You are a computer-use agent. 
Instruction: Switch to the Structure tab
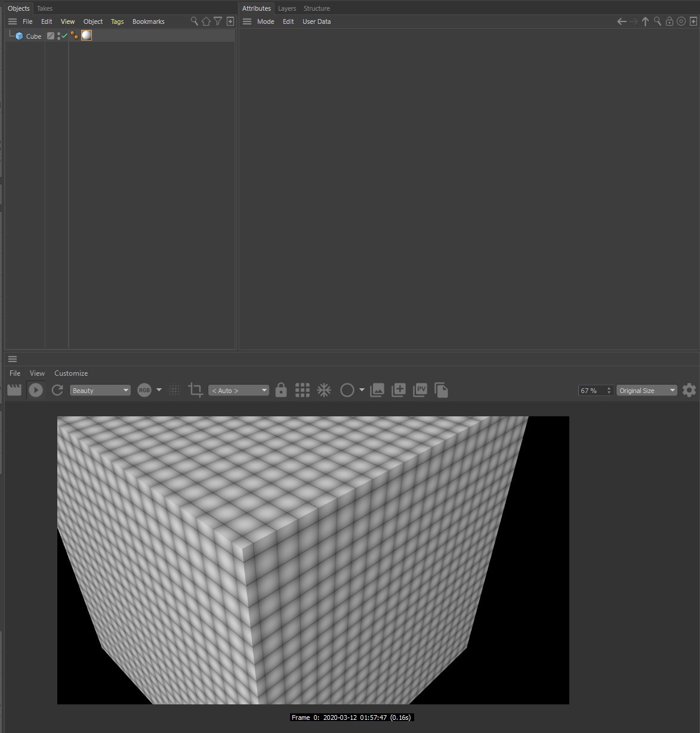316,8
